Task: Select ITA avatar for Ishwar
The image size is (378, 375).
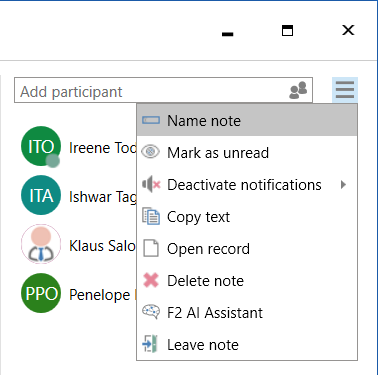Action: click(41, 195)
